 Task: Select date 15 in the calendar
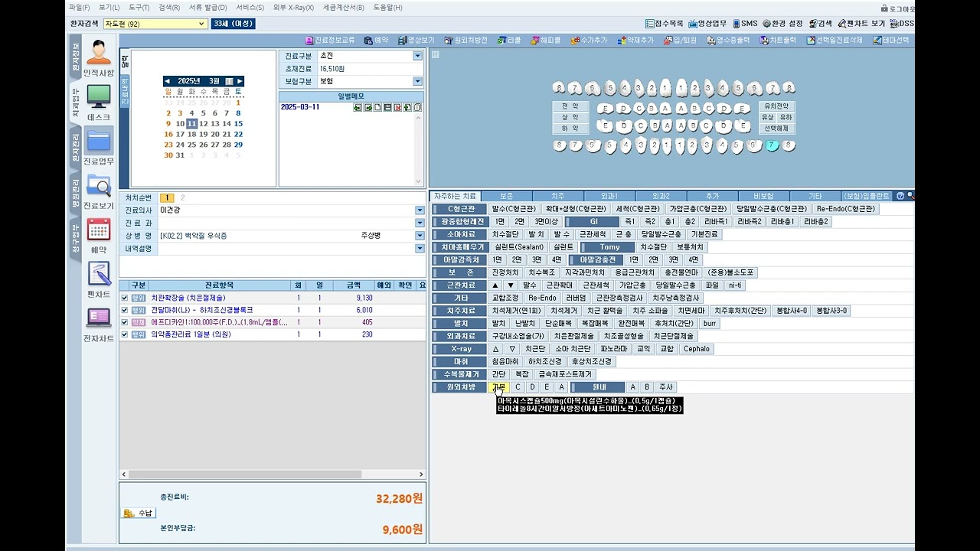(x=238, y=124)
